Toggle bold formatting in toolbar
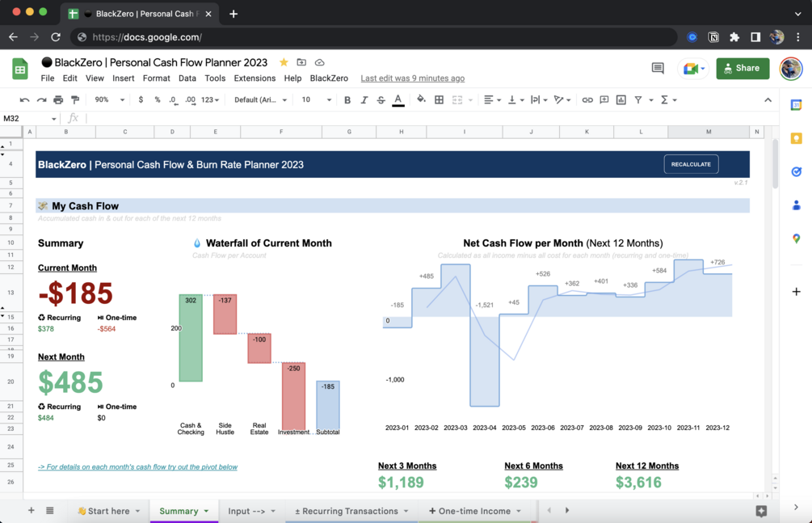The image size is (812, 523). click(347, 100)
